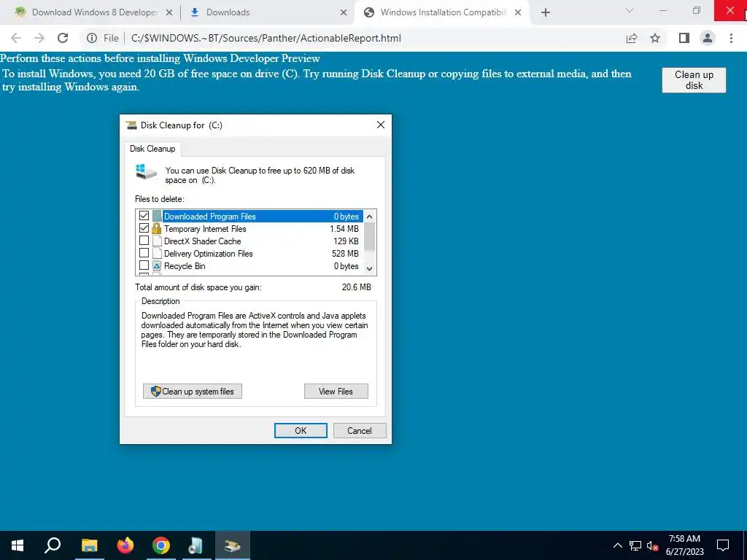Select the Recycle Bin row text
The image size is (747, 560).
185,266
